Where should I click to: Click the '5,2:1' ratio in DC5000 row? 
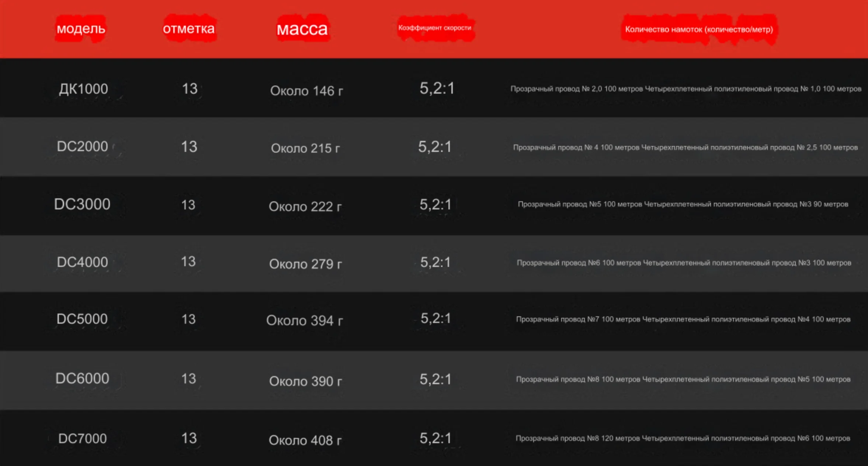point(436,318)
